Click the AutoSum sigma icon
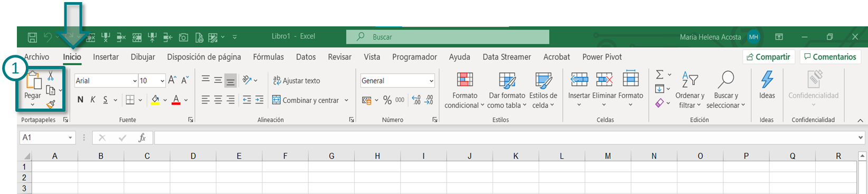The width and height of the screenshot is (868, 194). (659, 75)
